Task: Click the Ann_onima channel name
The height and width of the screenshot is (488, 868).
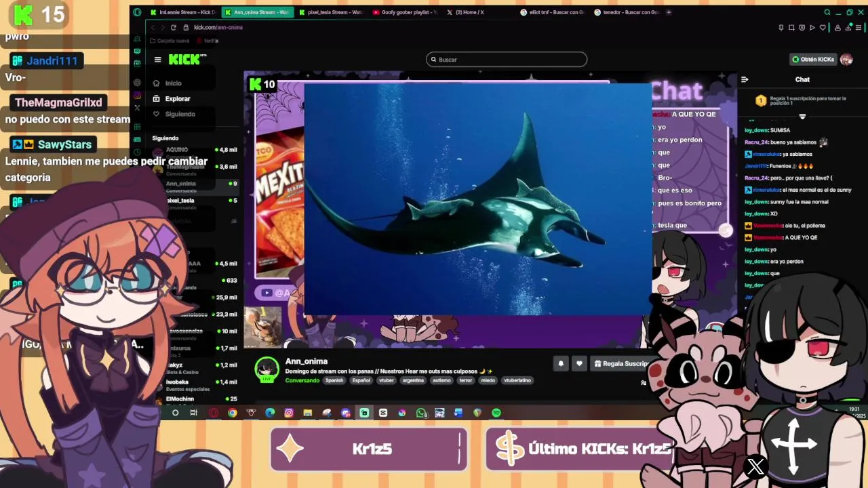Action: point(307,361)
